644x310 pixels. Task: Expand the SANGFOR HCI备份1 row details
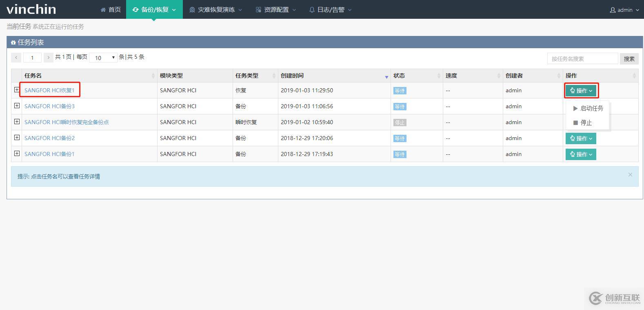click(x=17, y=154)
